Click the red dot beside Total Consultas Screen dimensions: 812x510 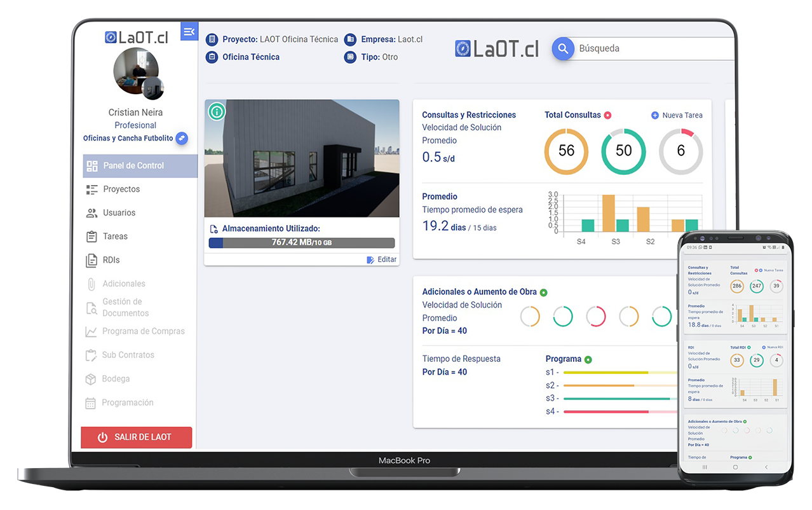click(x=607, y=115)
